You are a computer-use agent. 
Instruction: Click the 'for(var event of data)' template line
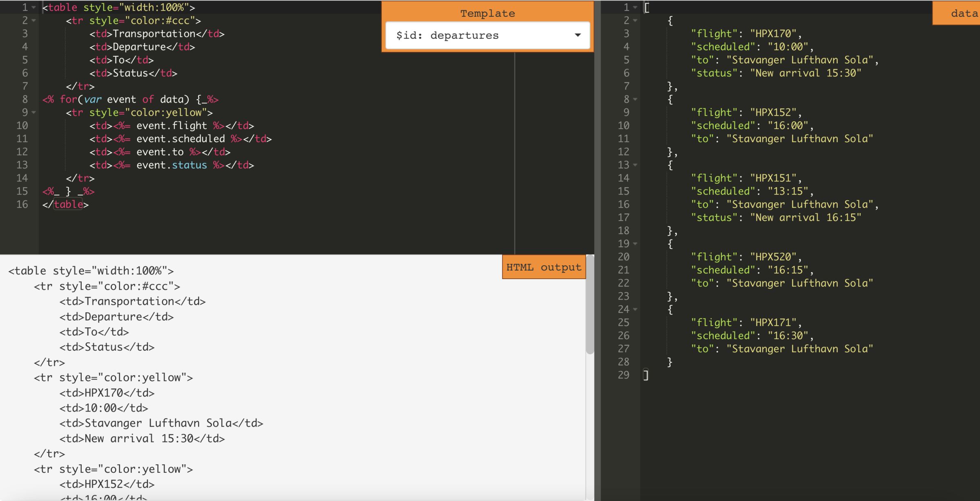tap(130, 99)
